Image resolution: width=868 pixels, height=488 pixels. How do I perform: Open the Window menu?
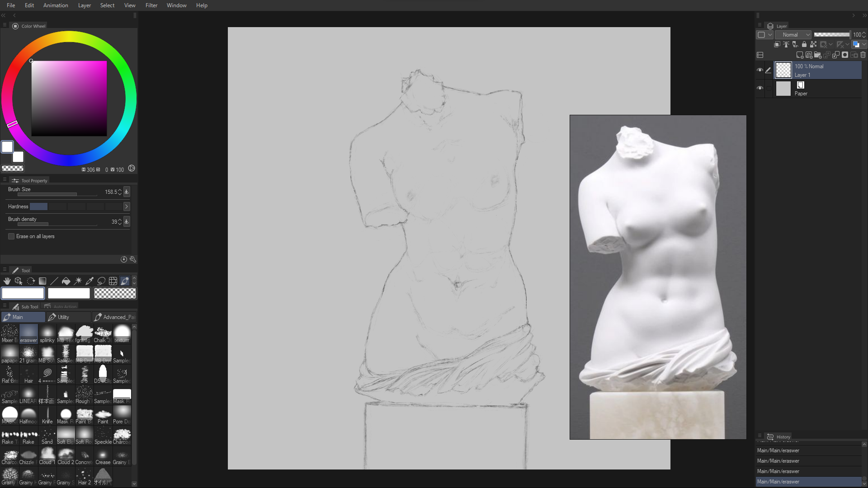[176, 5]
